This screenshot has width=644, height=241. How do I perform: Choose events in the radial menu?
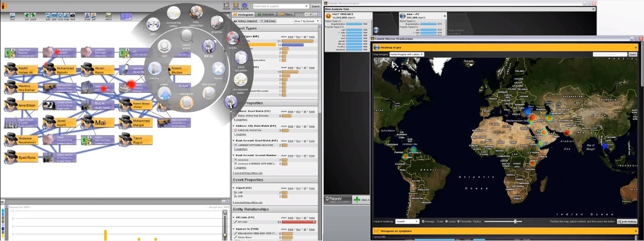tap(232, 38)
